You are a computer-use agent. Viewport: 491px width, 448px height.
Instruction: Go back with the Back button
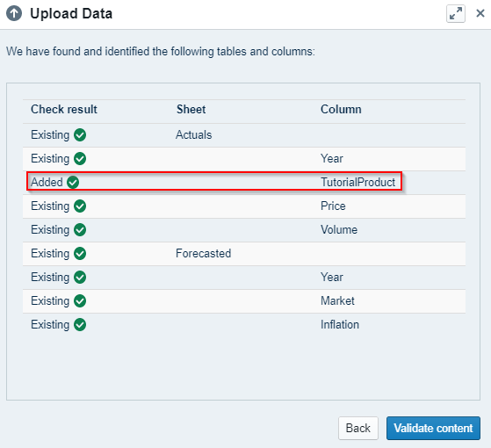tap(357, 428)
